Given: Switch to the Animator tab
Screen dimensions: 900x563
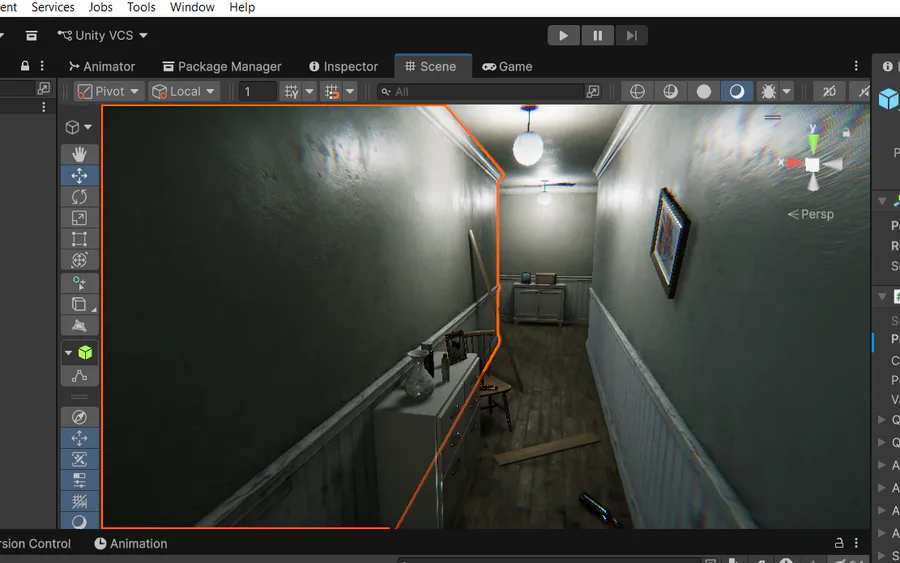Looking at the screenshot, I should 102,67.
